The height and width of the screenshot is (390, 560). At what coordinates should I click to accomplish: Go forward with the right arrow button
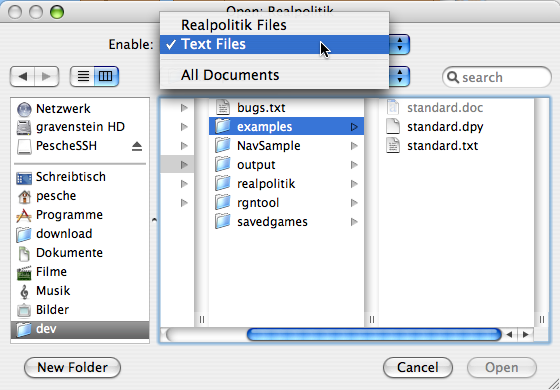click(x=47, y=76)
